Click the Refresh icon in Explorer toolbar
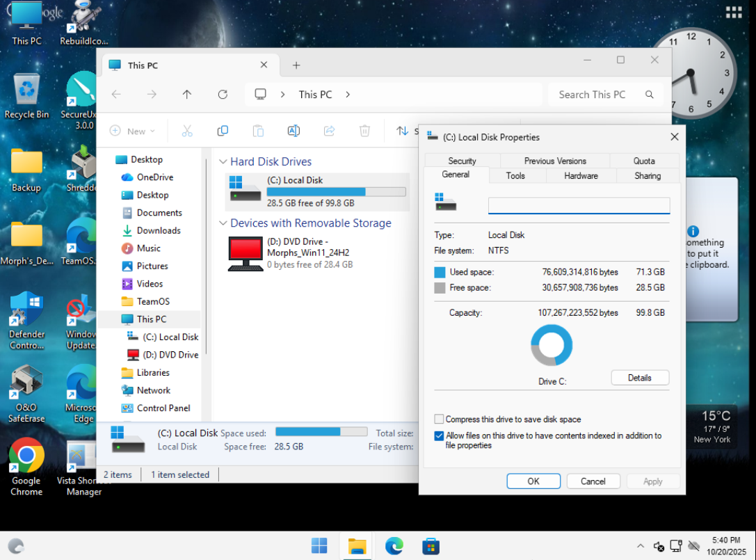The image size is (756, 560). pyautogui.click(x=223, y=95)
